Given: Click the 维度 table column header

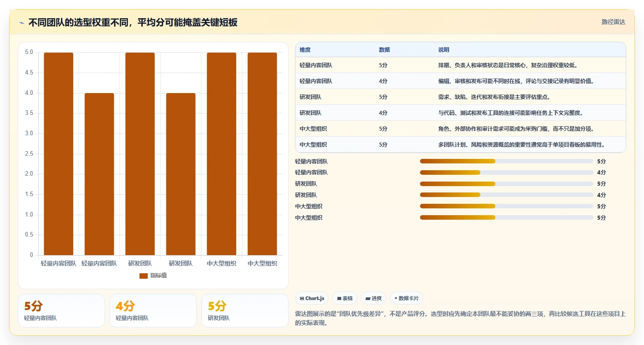Looking at the screenshot, I should click(305, 50).
